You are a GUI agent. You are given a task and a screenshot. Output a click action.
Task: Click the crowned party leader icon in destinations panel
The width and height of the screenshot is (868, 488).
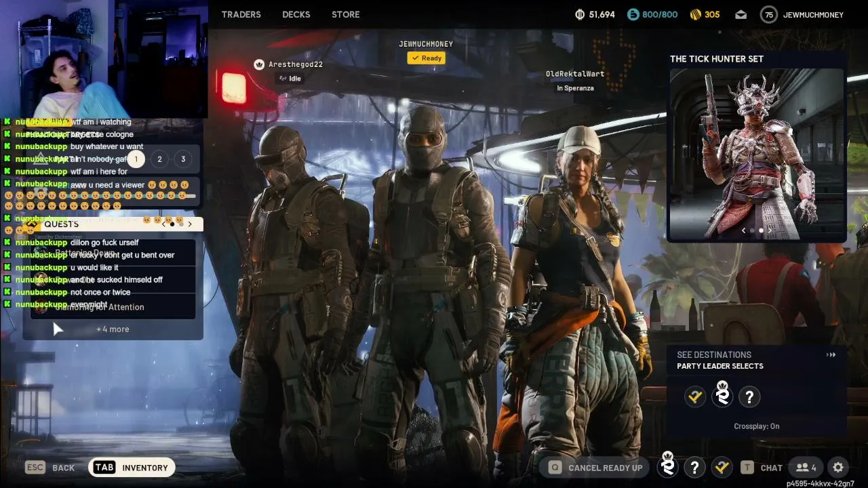tap(722, 395)
